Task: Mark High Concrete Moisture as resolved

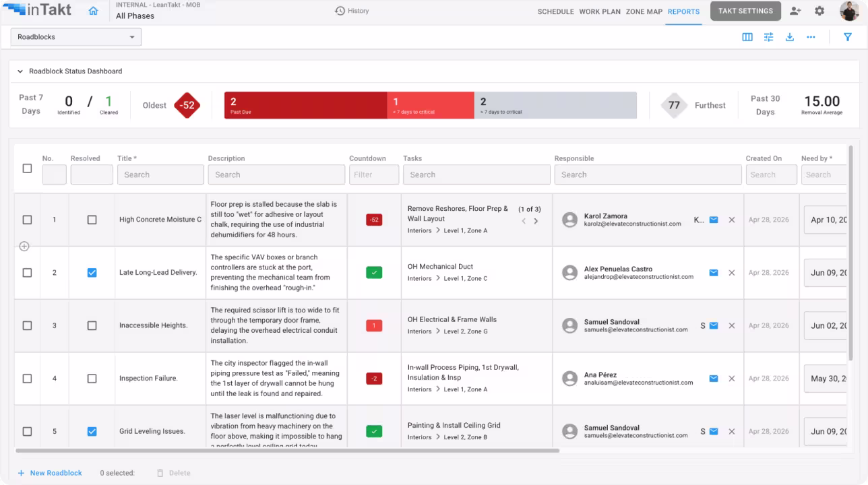Action: tap(92, 220)
